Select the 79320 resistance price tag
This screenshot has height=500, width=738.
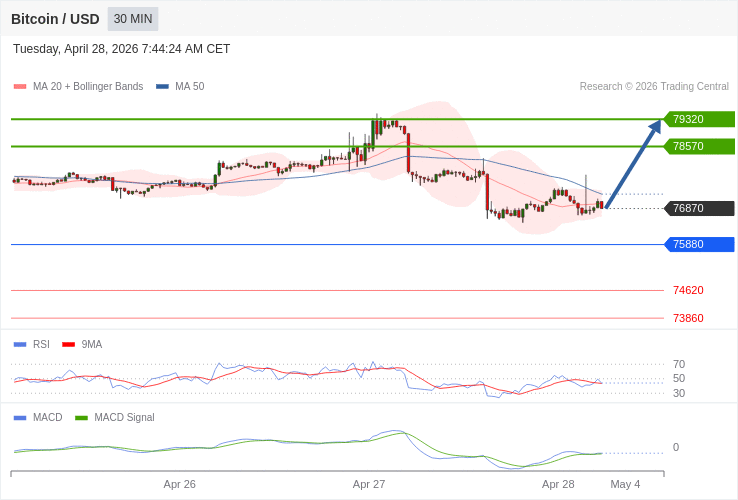coord(698,119)
